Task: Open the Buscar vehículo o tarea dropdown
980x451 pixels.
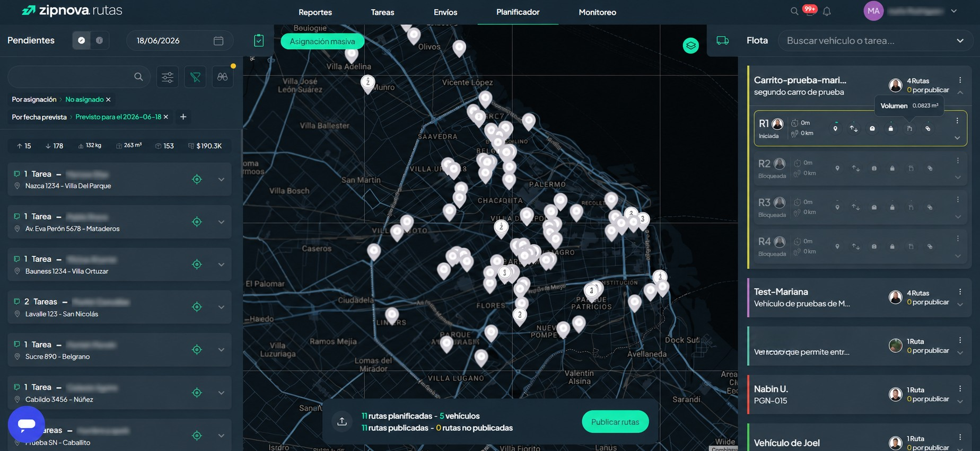Action: [960, 41]
